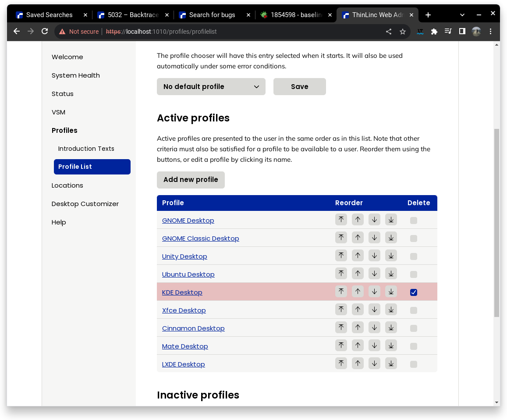Move Cinnamon Desktop profile down one step
Screen dimensions: 507x420
click(x=374, y=327)
